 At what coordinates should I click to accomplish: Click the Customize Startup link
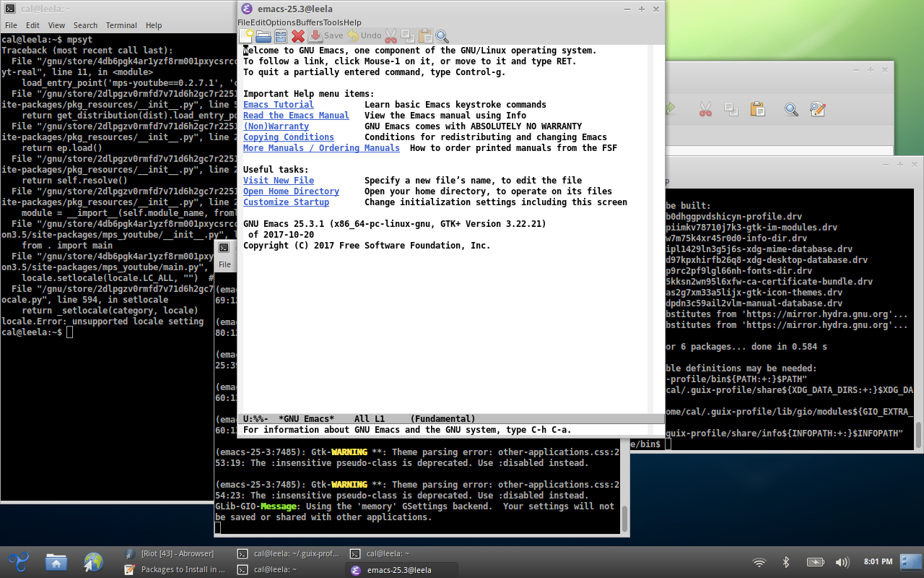coord(286,202)
